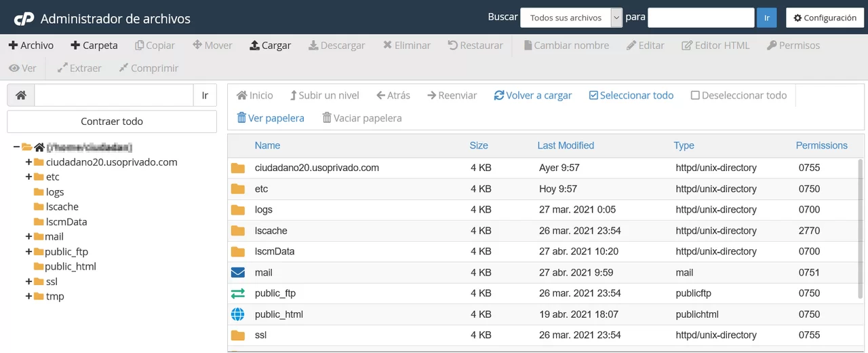Sort by Type column header

click(x=684, y=145)
